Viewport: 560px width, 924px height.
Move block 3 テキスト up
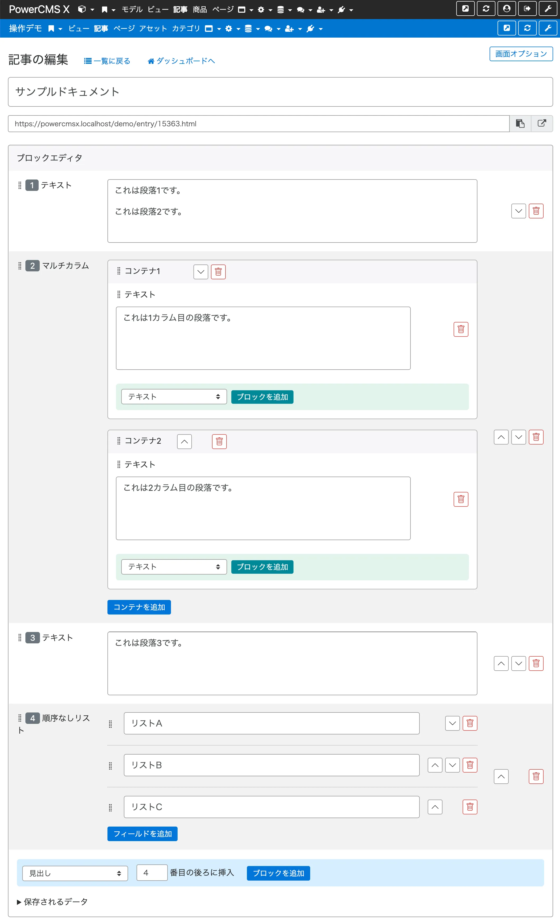coord(501,663)
